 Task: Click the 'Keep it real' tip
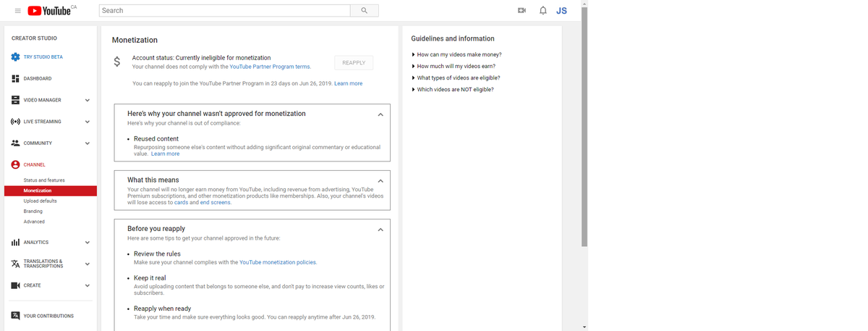(x=150, y=278)
